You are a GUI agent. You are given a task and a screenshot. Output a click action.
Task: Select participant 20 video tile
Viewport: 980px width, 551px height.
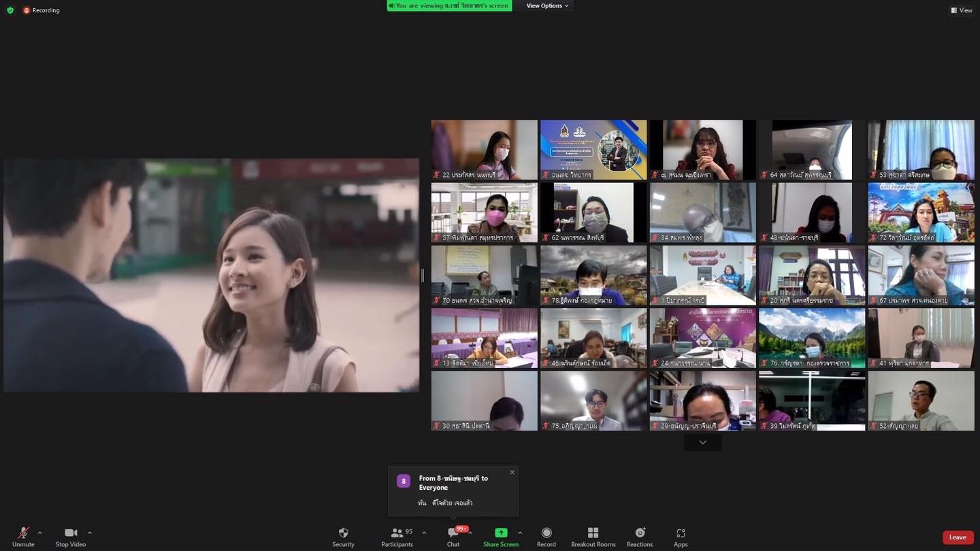[812, 275]
